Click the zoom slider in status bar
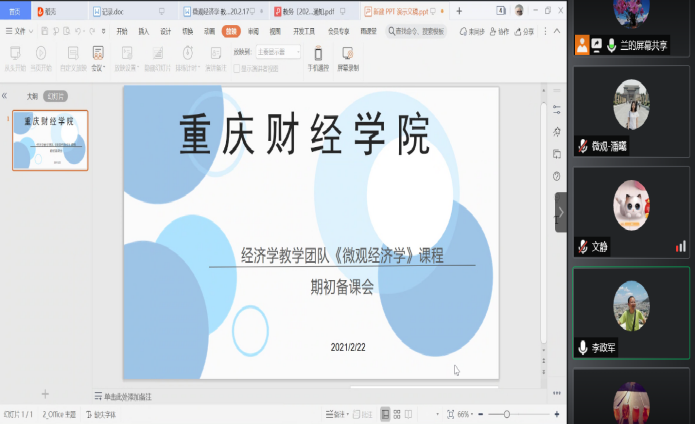The height and width of the screenshot is (424, 695). [x=507, y=414]
